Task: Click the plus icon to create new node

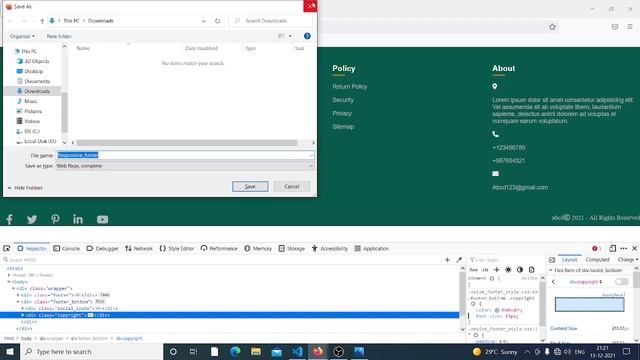Action: [x=447, y=260]
